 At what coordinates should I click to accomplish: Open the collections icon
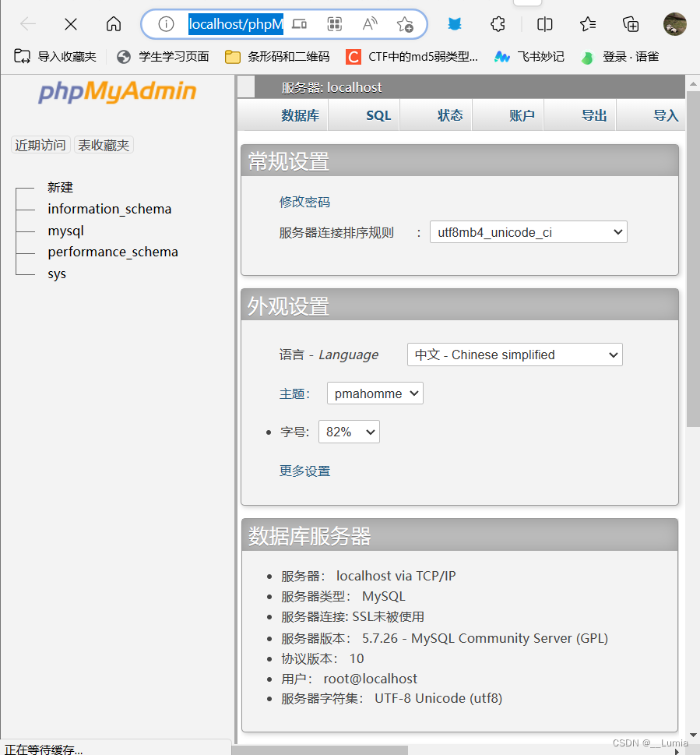tap(630, 24)
